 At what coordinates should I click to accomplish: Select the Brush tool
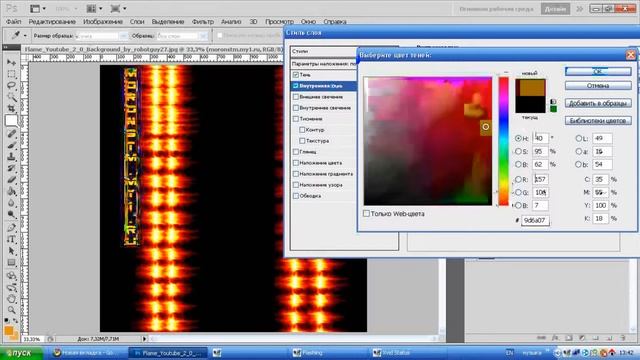pyautogui.click(x=11, y=145)
